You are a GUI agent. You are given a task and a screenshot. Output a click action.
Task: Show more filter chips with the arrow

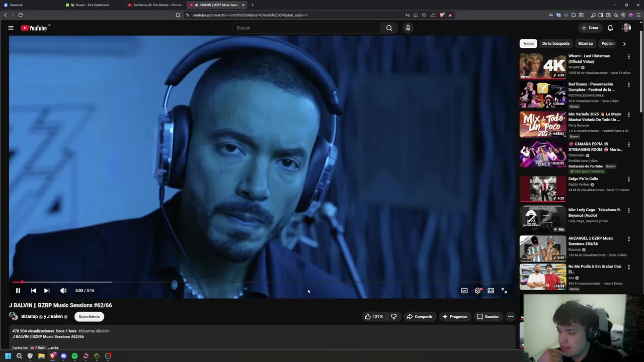[624, 44]
